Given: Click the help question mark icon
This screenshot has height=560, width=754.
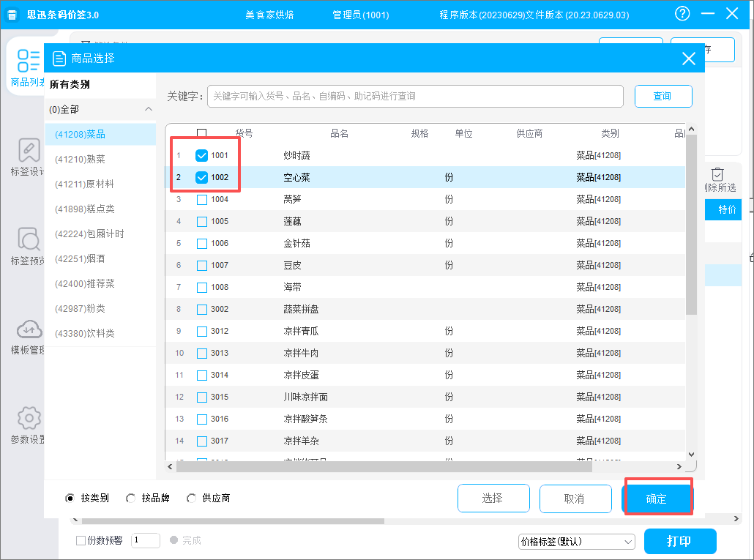Looking at the screenshot, I should coord(682,14).
